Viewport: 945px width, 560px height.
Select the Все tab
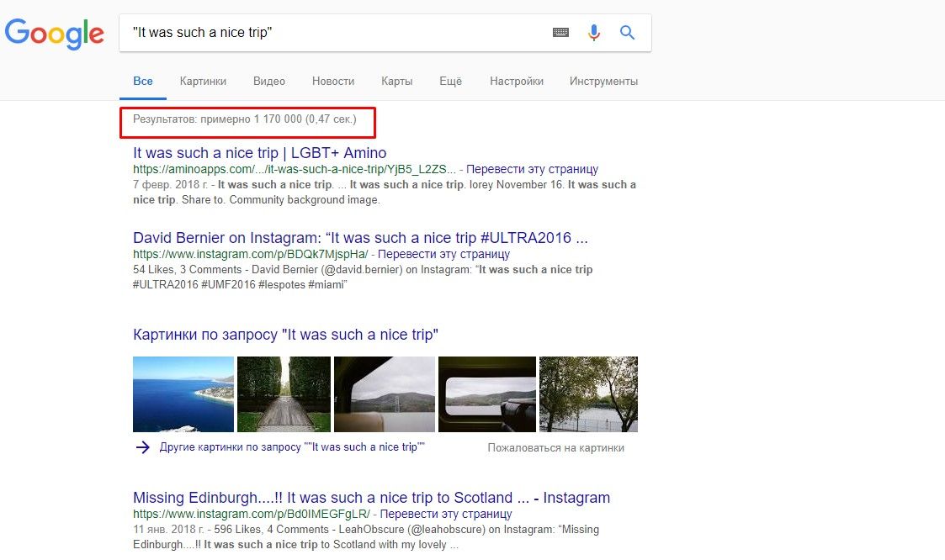(x=143, y=82)
